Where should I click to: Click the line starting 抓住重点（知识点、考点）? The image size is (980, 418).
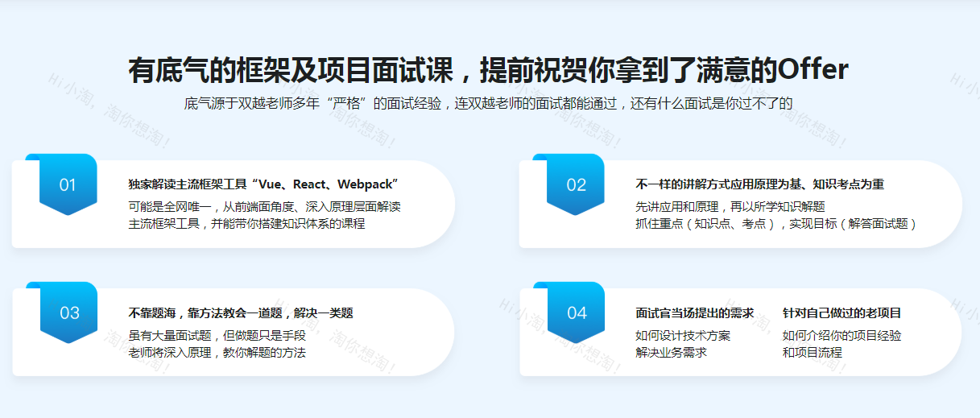(776, 223)
